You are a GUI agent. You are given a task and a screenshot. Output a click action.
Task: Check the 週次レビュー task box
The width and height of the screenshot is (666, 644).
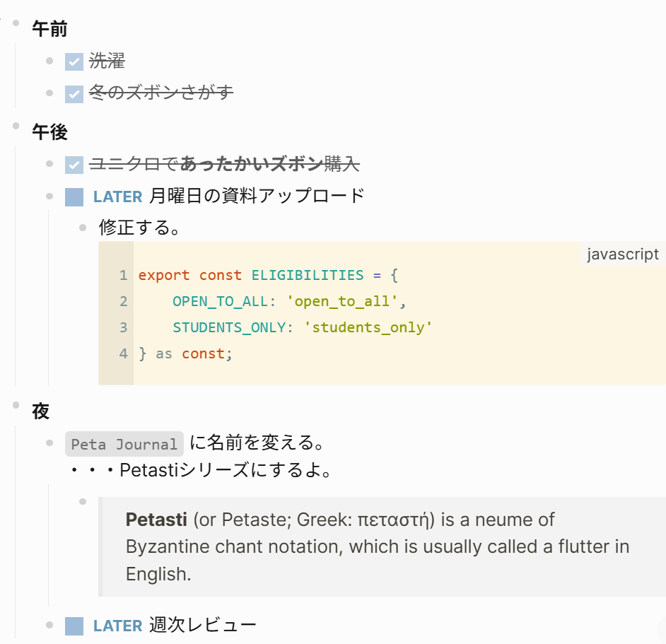[x=74, y=626]
